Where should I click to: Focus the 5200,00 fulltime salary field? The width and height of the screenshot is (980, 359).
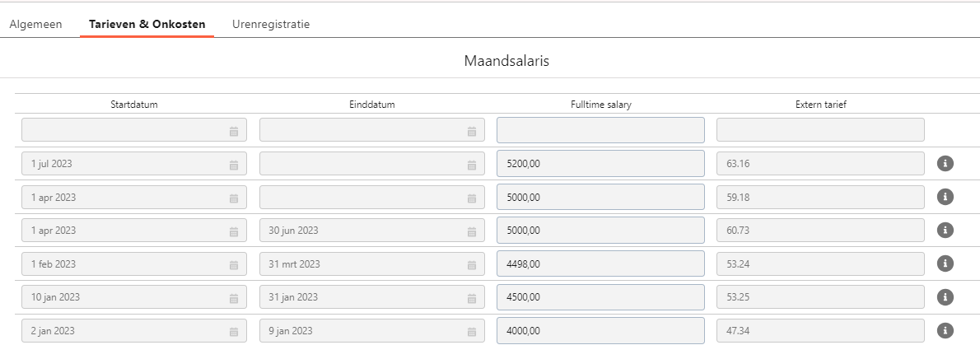click(600, 163)
